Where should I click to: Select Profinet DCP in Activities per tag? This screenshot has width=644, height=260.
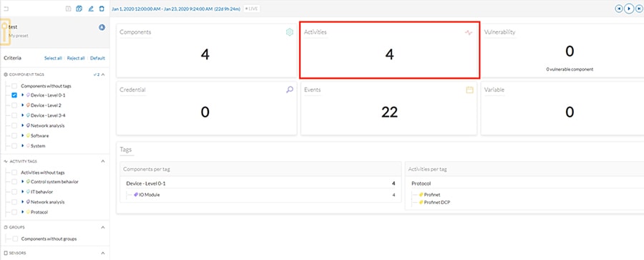[x=437, y=202]
